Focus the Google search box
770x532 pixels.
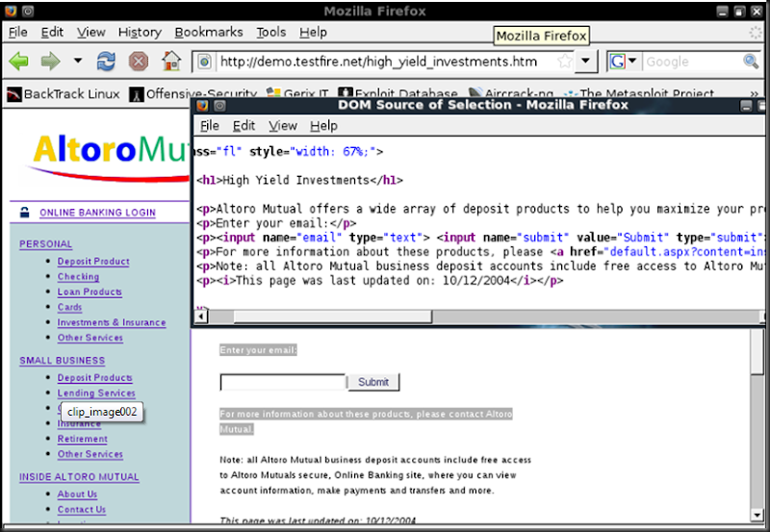691,62
